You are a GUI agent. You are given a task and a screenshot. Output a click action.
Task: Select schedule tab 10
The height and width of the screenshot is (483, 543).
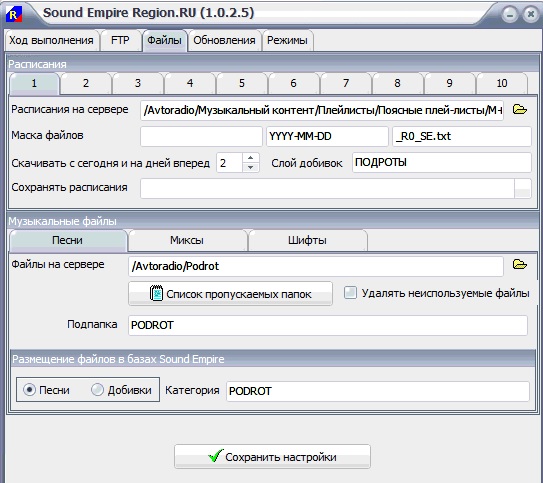click(502, 83)
